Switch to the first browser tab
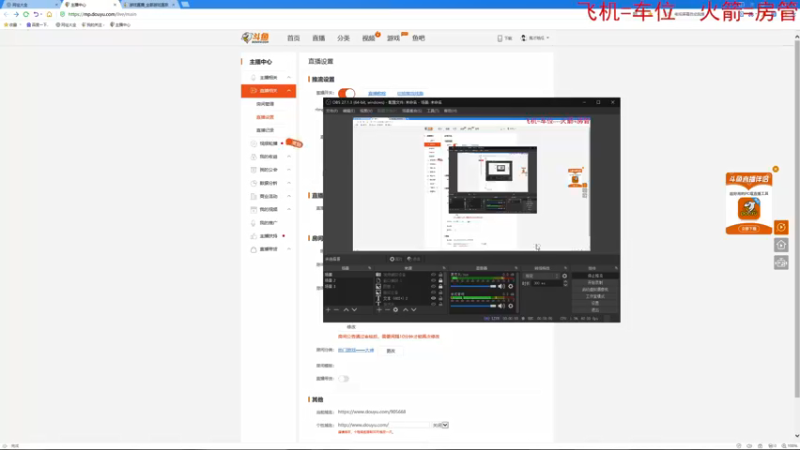Image resolution: width=800 pixels, height=450 pixels. (x=30, y=5)
